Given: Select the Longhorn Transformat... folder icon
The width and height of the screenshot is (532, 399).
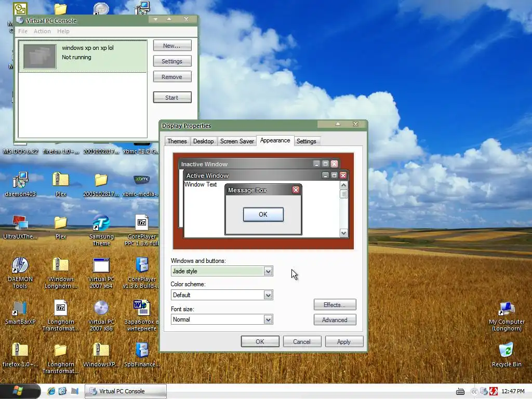Looking at the screenshot, I should (61, 351).
